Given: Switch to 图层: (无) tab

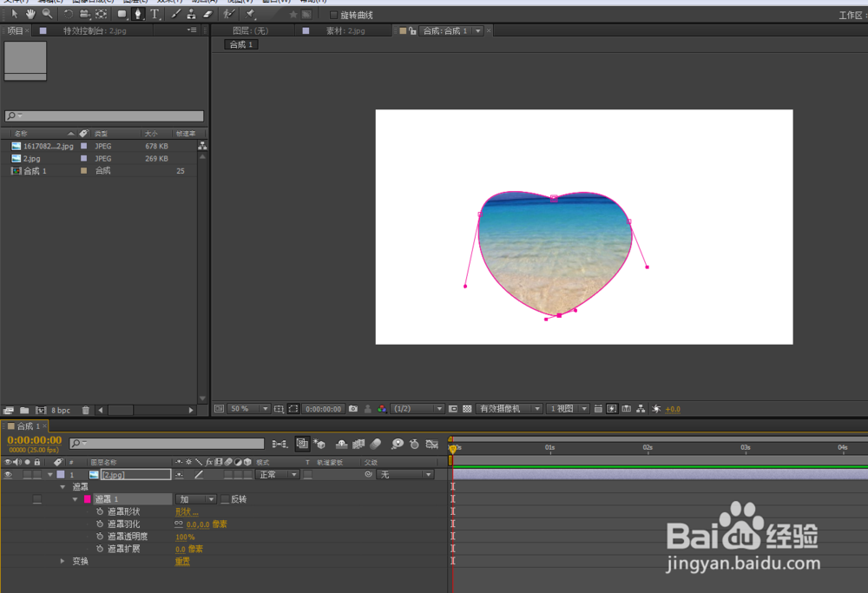Looking at the screenshot, I should 250,31.
